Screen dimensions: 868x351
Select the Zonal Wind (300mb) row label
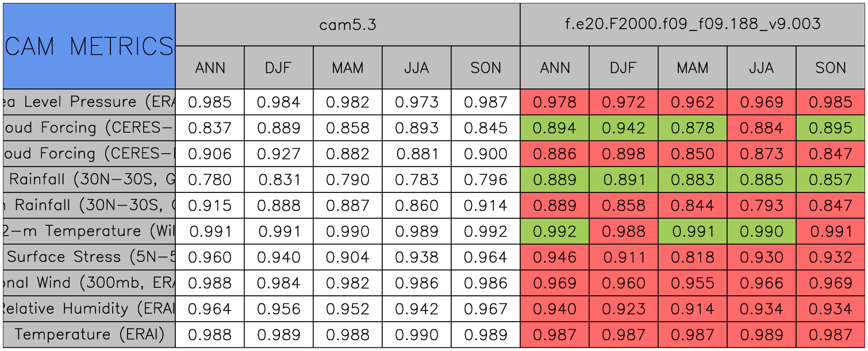[x=89, y=283]
